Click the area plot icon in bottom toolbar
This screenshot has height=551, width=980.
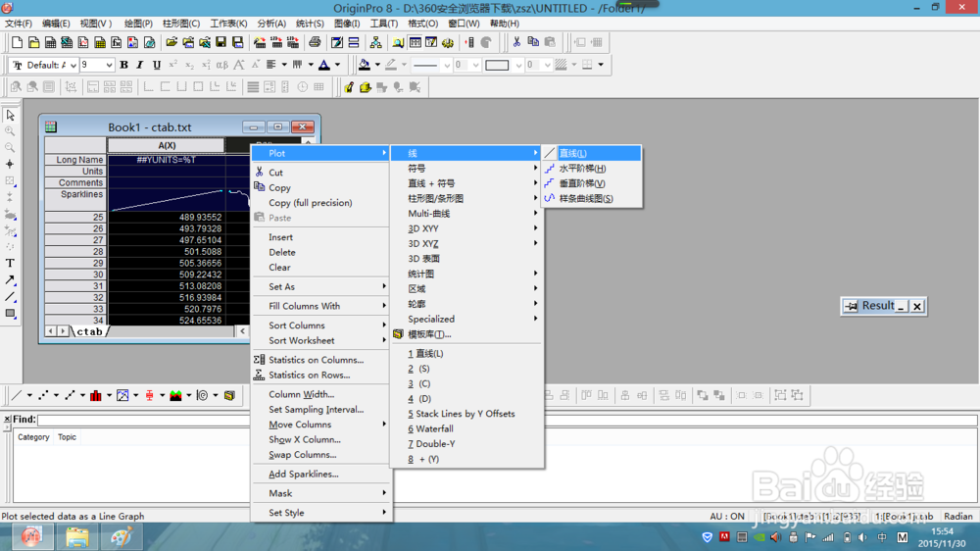click(175, 395)
